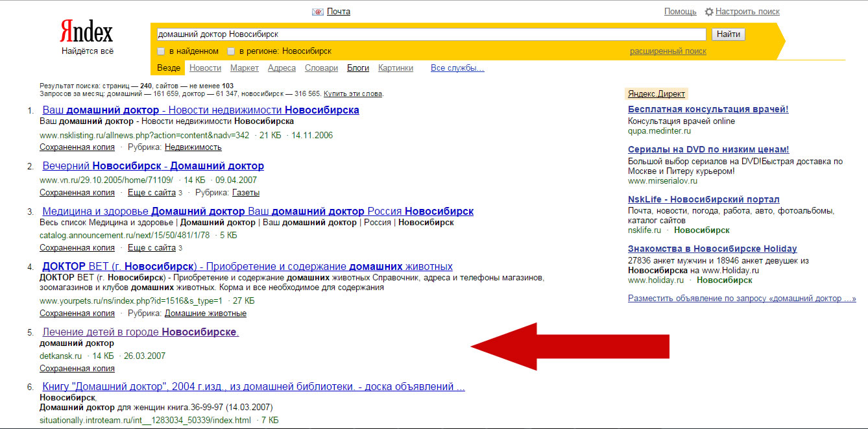868x429 pixels.
Task: Open result "Книгу Домашний доктор, 2004 г.изд."
Action: 254,387
